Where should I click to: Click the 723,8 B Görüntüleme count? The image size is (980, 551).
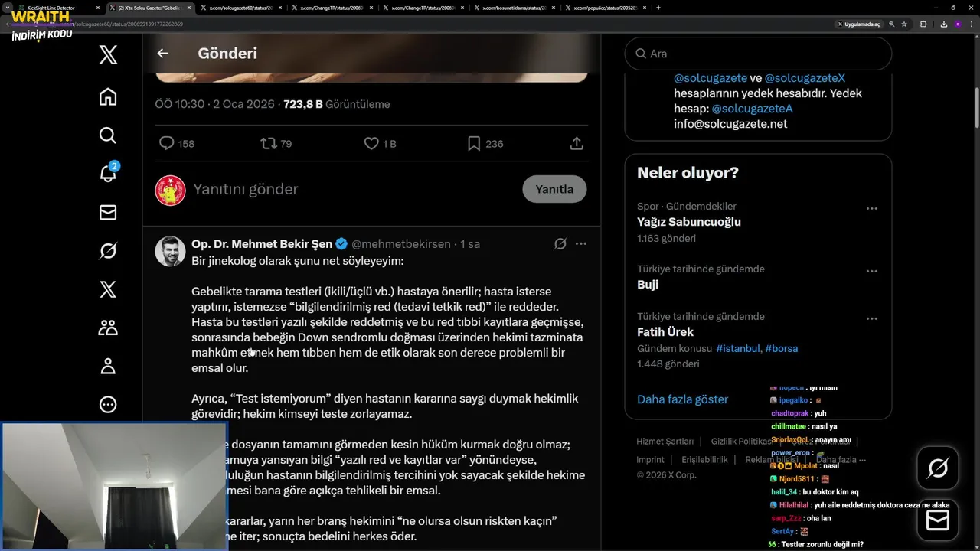pyautogui.click(x=336, y=104)
